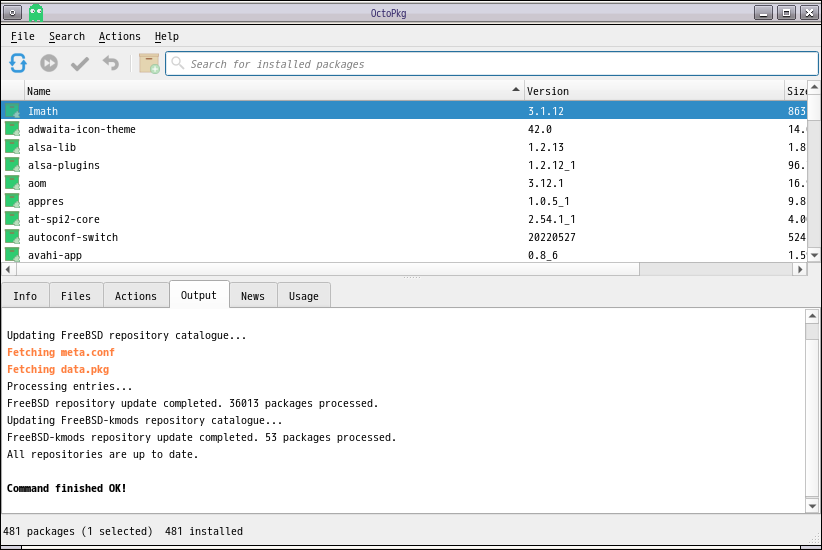
Task: Switch to the Files tab
Action: (76, 296)
